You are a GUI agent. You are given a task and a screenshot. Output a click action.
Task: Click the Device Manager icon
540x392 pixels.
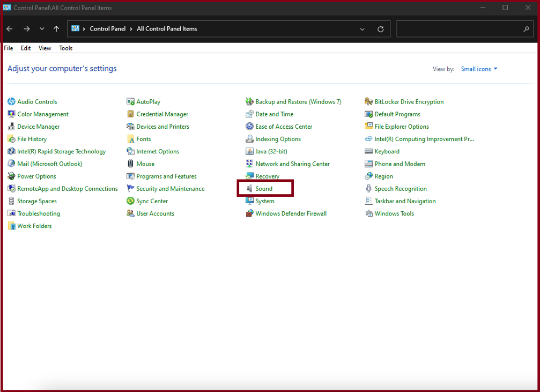tap(11, 127)
